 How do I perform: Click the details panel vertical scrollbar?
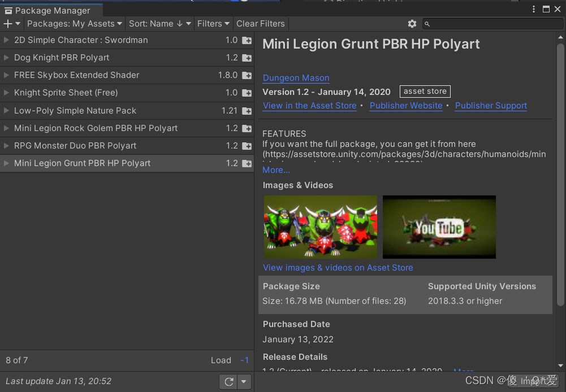pyautogui.click(x=560, y=175)
